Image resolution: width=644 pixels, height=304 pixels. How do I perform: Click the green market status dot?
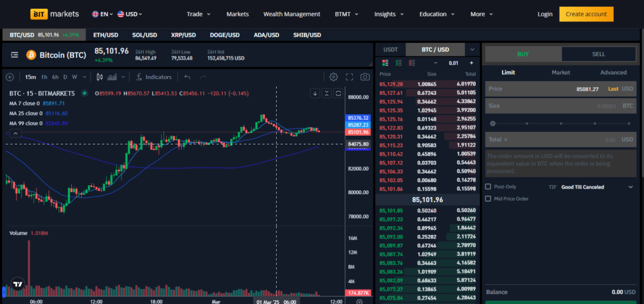pos(84,93)
